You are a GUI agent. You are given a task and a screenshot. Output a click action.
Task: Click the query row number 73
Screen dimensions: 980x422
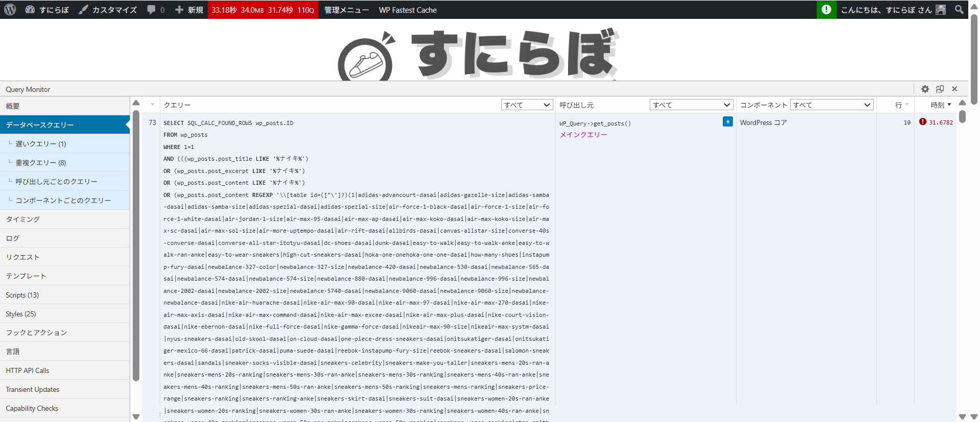pyautogui.click(x=152, y=122)
